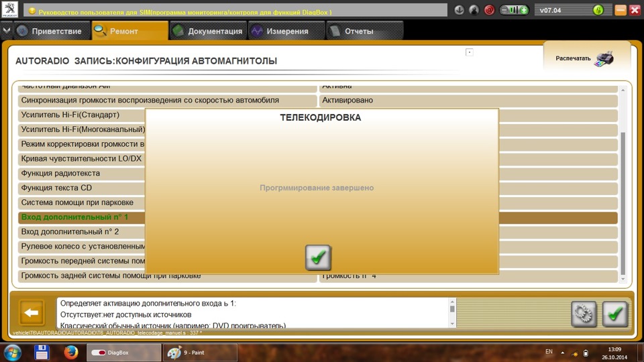Select highlighted Вход дополнительный n° 1 row
The width and height of the screenshot is (644, 362).
(81, 217)
